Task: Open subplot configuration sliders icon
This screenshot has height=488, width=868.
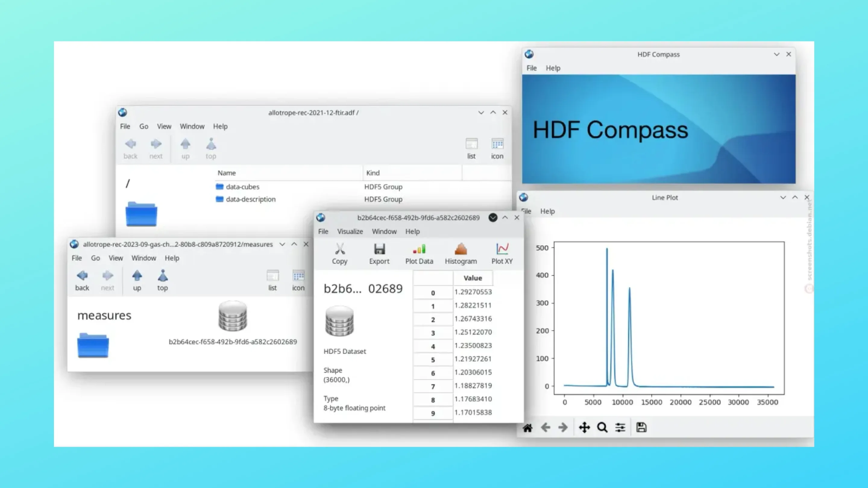Action: 620,428
